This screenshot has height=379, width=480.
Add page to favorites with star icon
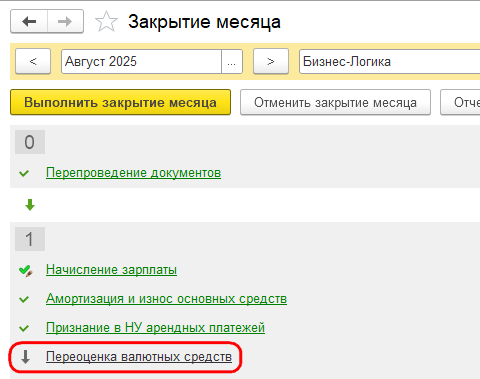click(x=106, y=22)
